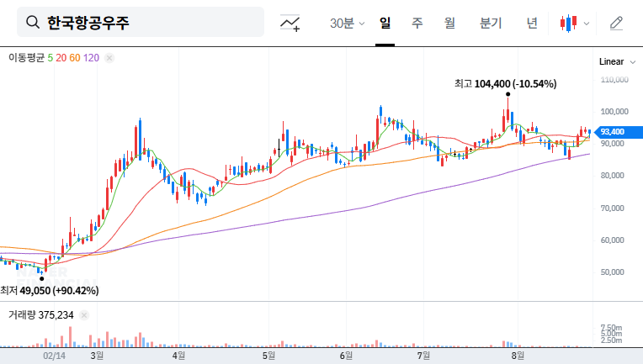Image resolution: width=643 pixels, height=364 pixels.
Task: Click the 70,000 price axis label
Action: point(612,208)
